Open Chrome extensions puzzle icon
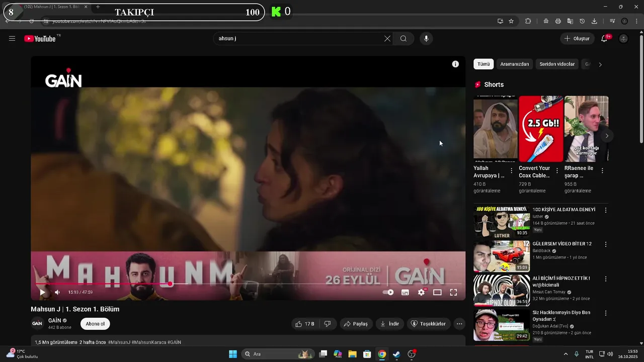The width and height of the screenshot is (644, 362). pyautogui.click(x=528, y=21)
